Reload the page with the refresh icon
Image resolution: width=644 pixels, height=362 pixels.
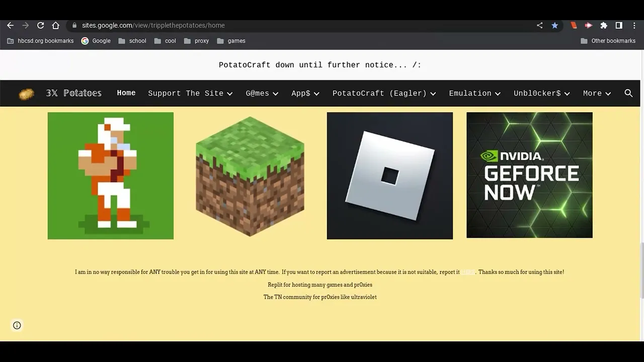tap(40, 25)
